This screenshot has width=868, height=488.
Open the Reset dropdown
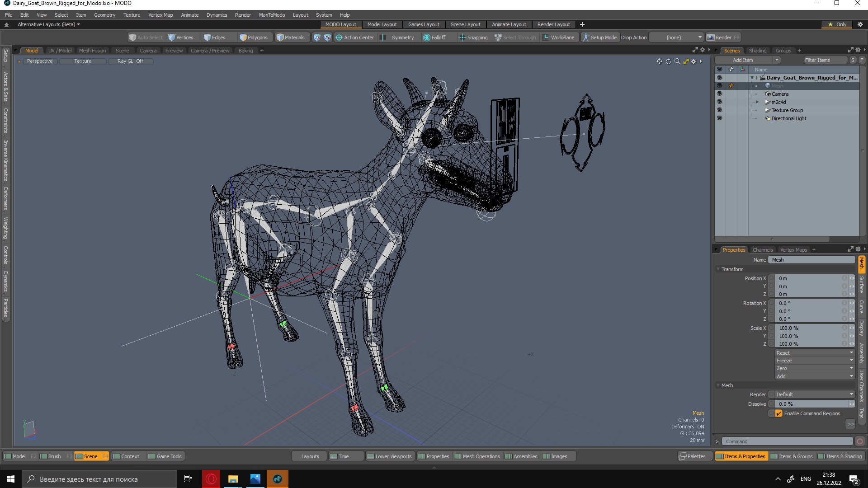pos(814,353)
